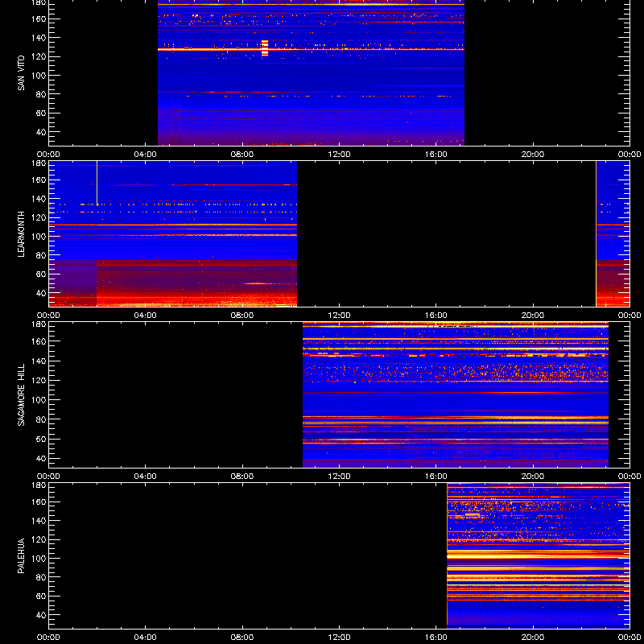Image resolution: width=644 pixels, height=644 pixels.
Task: Click the 20:00 label on San Vito time axis
Action: [533, 155]
